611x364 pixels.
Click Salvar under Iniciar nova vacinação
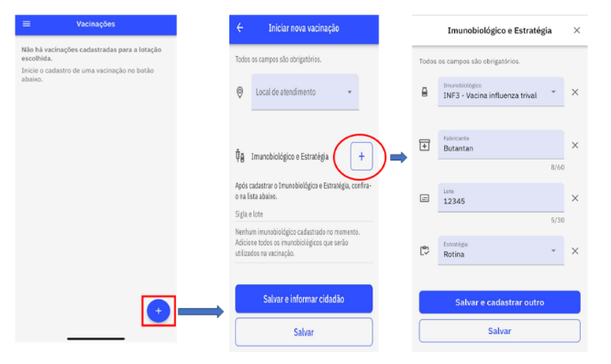point(304,332)
